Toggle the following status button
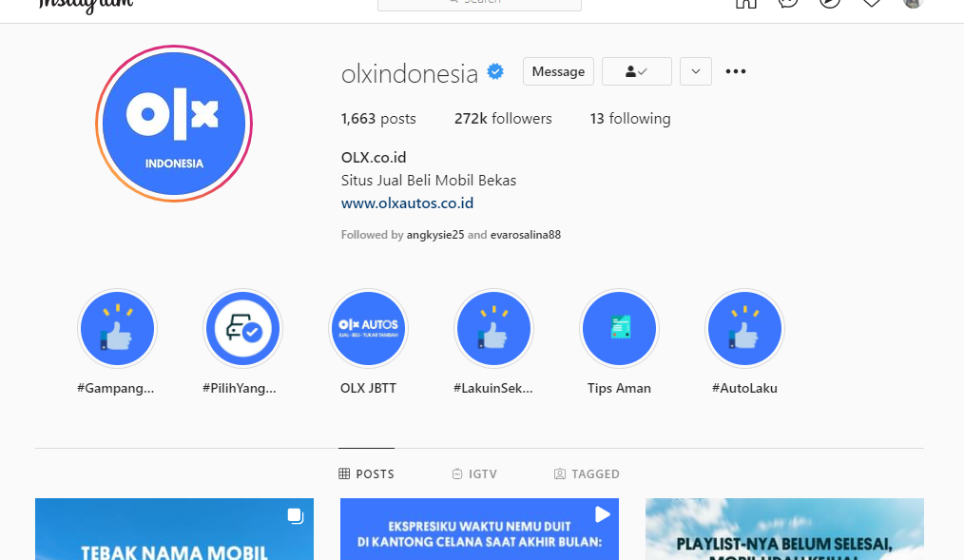Viewport: 964px width, 560px height. [636, 71]
